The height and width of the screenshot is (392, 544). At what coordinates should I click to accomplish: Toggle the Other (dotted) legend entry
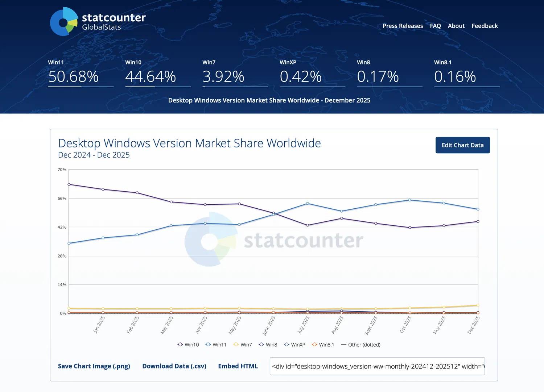click(360, 345)
